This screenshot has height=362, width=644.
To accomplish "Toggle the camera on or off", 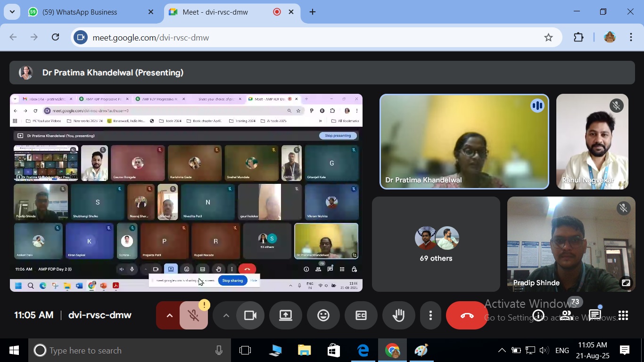I will pos(250,315).
